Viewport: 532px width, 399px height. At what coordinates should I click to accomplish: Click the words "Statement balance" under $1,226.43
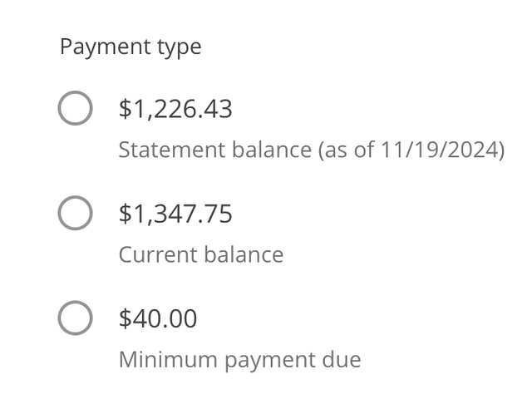tap(213, 150)
